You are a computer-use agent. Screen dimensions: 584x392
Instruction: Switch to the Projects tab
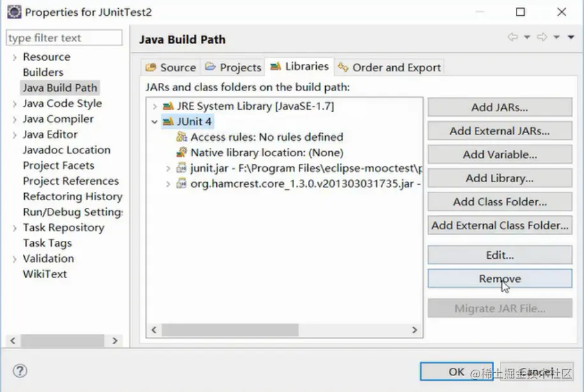click(233, 68)
